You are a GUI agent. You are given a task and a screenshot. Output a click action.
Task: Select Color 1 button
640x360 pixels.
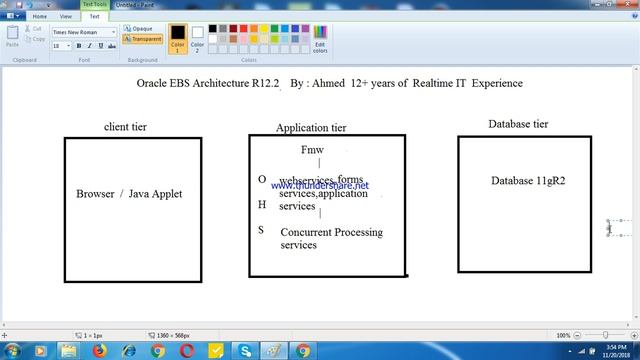[178, 39]
